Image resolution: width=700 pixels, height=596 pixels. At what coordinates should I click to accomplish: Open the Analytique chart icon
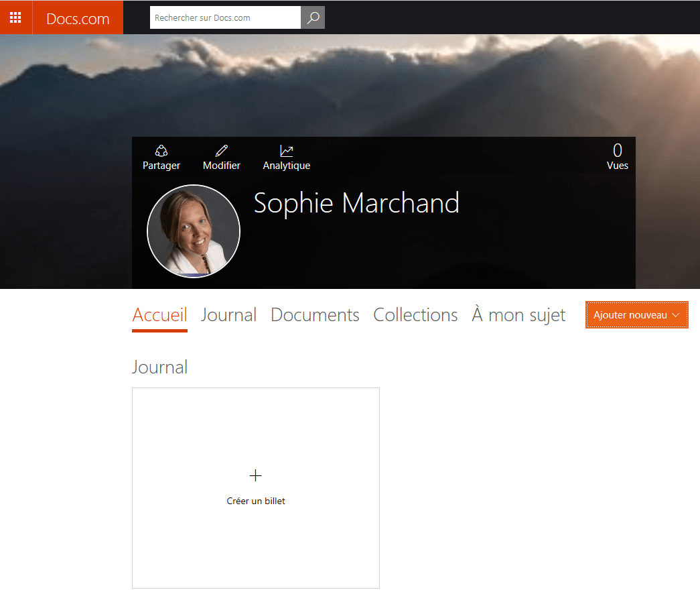(287, 152)
